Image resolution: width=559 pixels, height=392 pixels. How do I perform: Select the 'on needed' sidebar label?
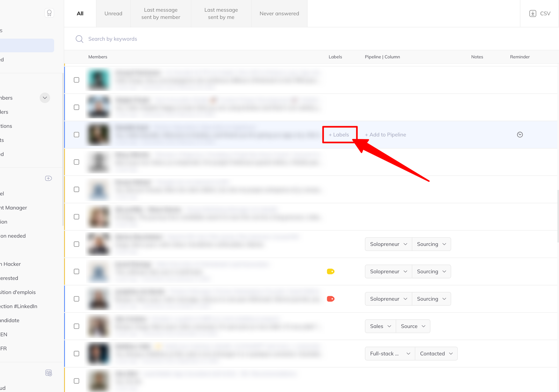click(x=13, y=236)
